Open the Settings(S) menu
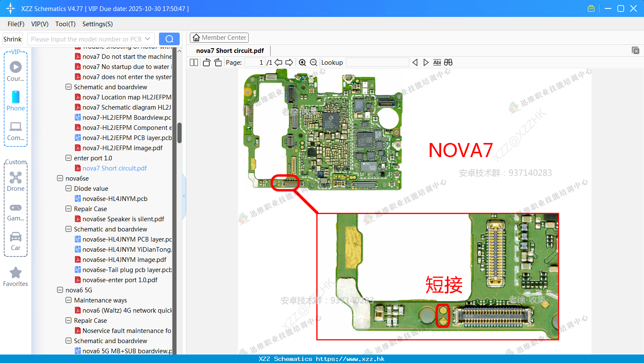This screenshot has height=363, width=644. [x=98, y=24]
